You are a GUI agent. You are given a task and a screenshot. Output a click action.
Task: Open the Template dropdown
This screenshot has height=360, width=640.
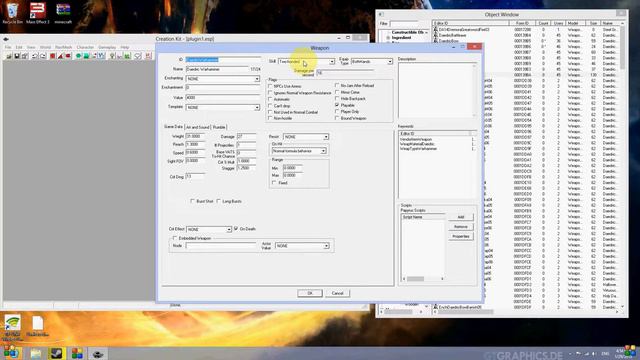click(x=222, y=107)
